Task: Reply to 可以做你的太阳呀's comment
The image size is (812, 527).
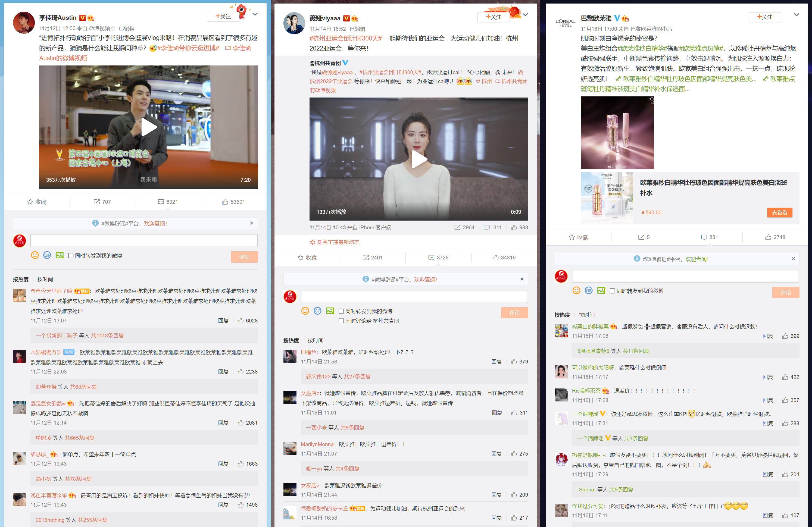Action: (768, 377)
